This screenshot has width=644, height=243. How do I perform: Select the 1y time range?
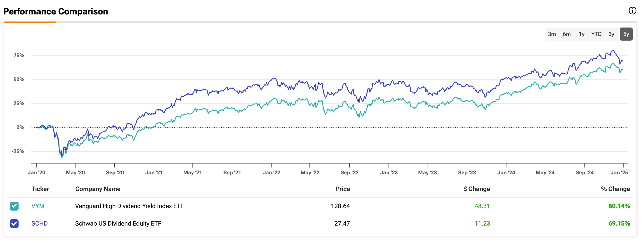[x=582, y=34]
